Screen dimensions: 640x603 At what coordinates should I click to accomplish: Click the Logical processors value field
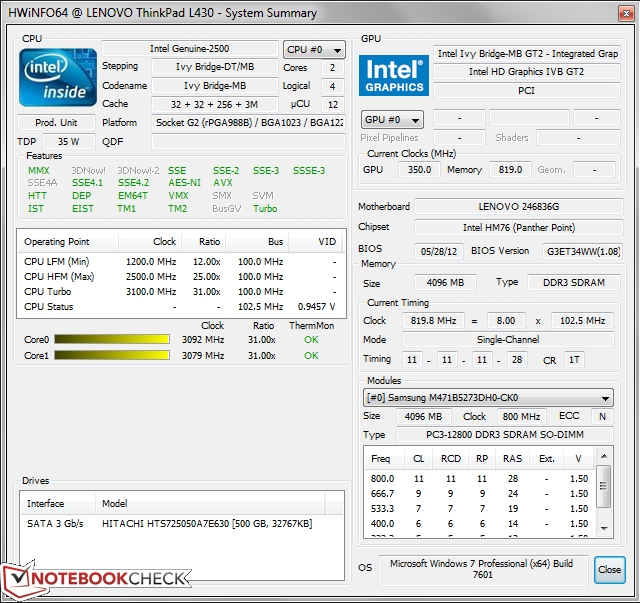pyautogui.click(x=333, y=86)
